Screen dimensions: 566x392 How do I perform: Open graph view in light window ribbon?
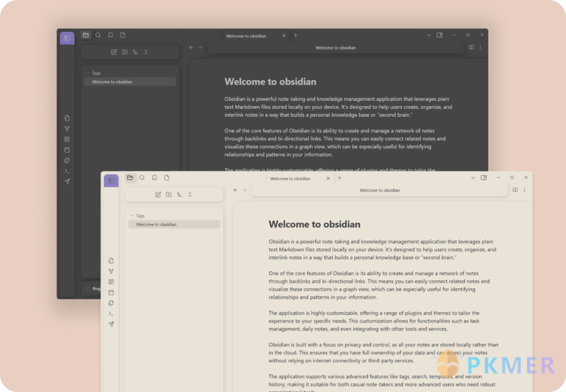(111, 271)
